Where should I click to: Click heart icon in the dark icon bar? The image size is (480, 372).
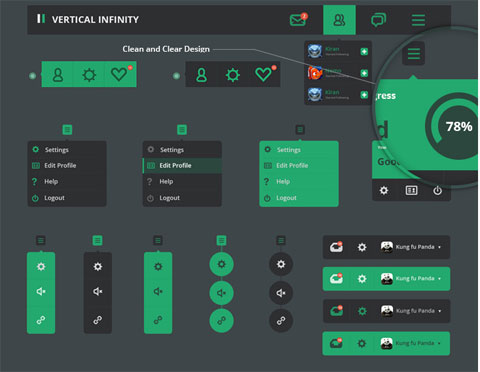[x=263, y=74]
